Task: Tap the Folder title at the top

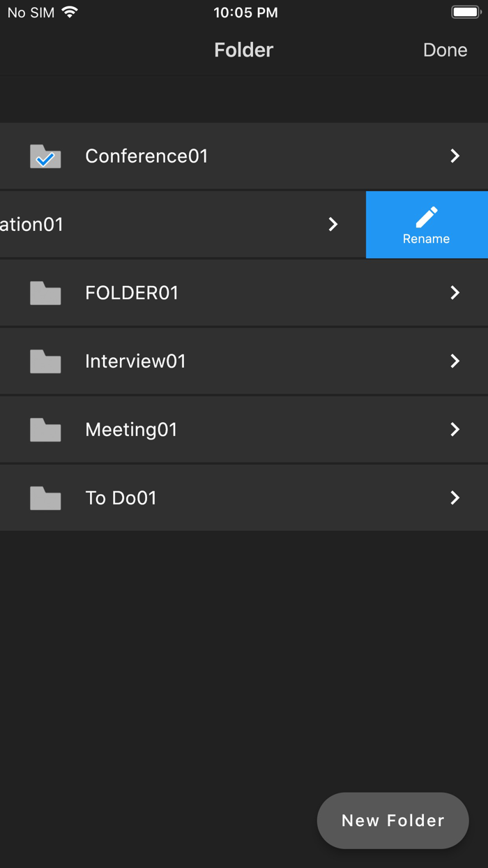Action: [x=243, y=50]
